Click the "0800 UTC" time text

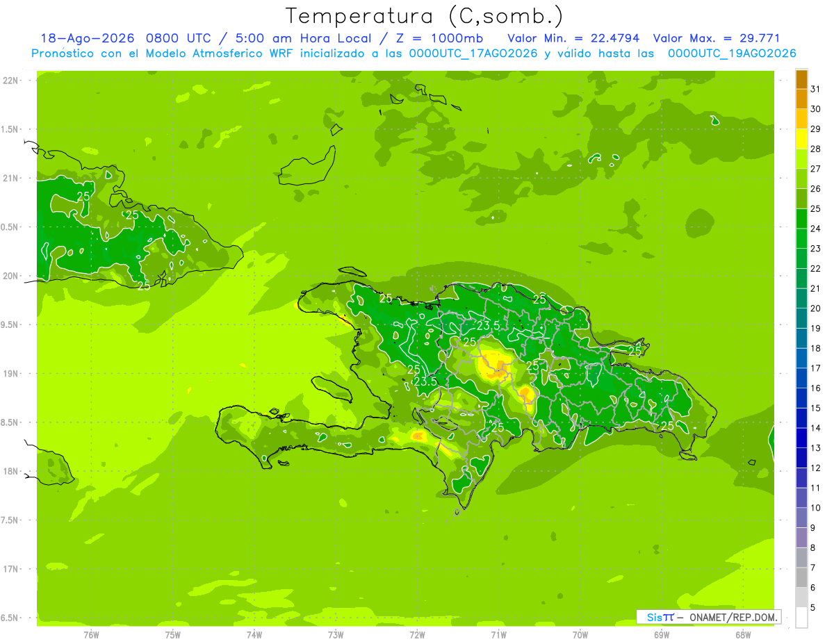pos(177,38)
